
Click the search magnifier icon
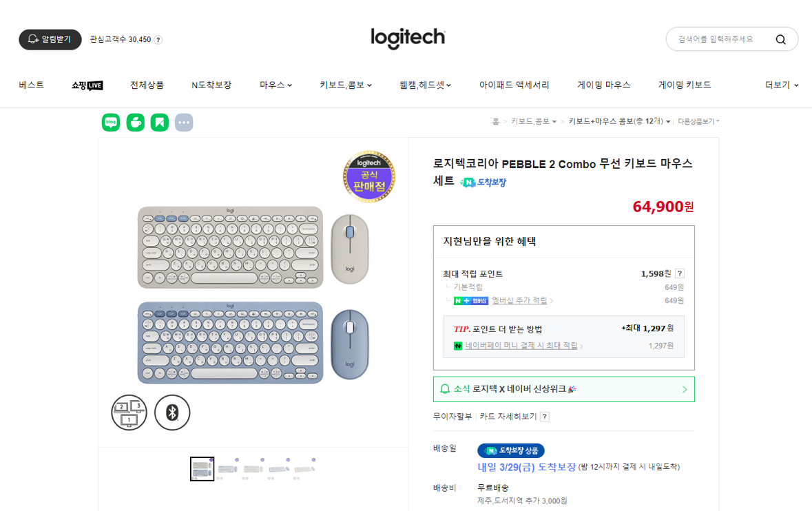780,39
